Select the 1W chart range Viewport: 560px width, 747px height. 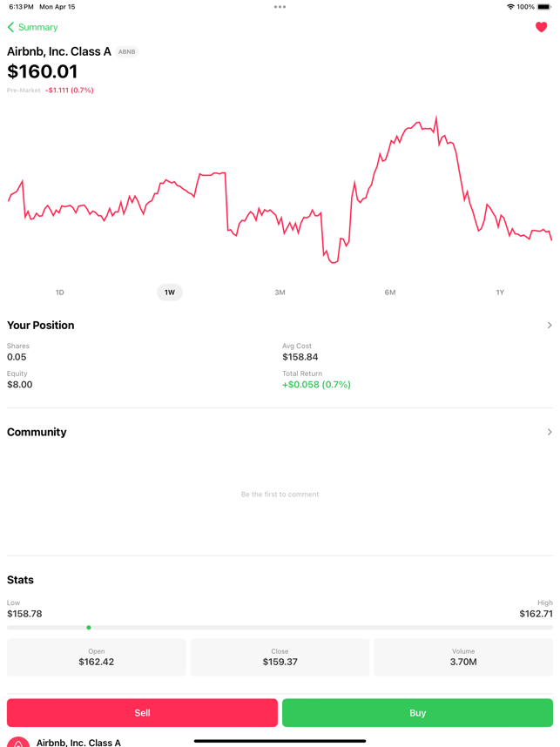[x=170, y=292]
